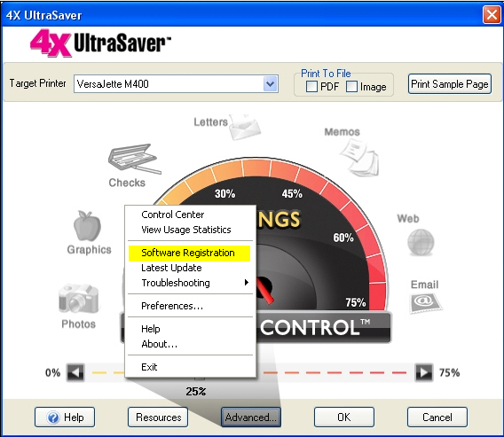Select the Email stamp icon

click(x=426, y=303)
